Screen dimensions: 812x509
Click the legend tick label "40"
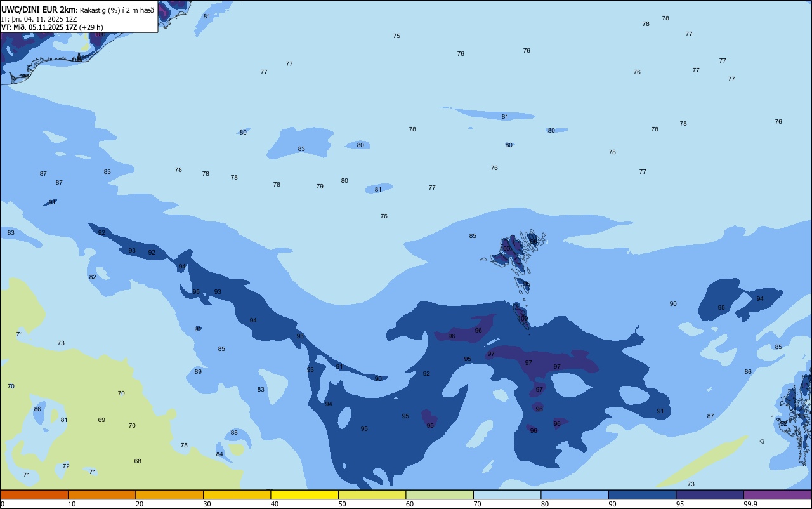[x=275, y=504]
